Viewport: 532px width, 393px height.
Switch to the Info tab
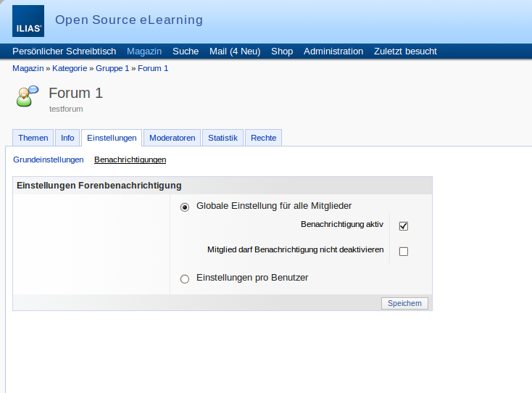[67, 138]
